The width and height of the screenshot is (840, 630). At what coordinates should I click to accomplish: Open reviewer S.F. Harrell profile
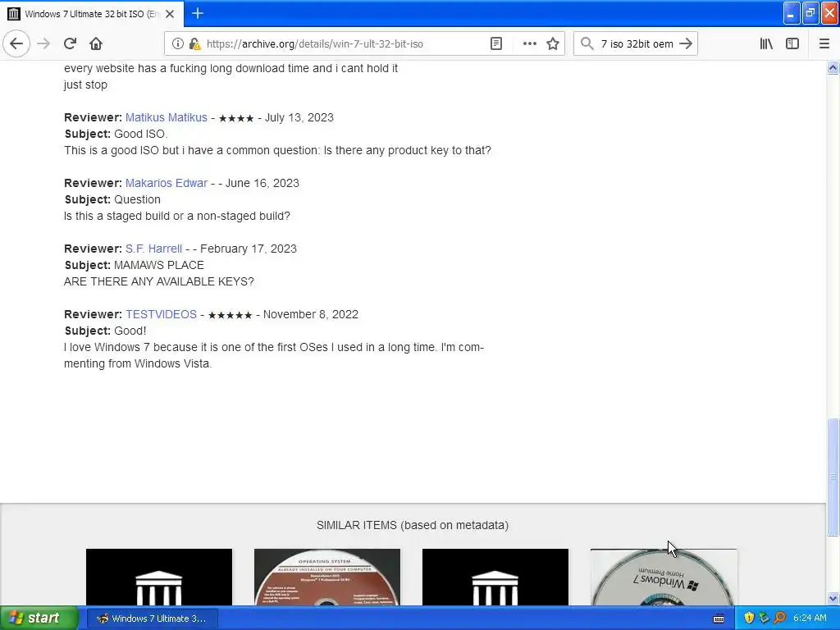(153, 249)
